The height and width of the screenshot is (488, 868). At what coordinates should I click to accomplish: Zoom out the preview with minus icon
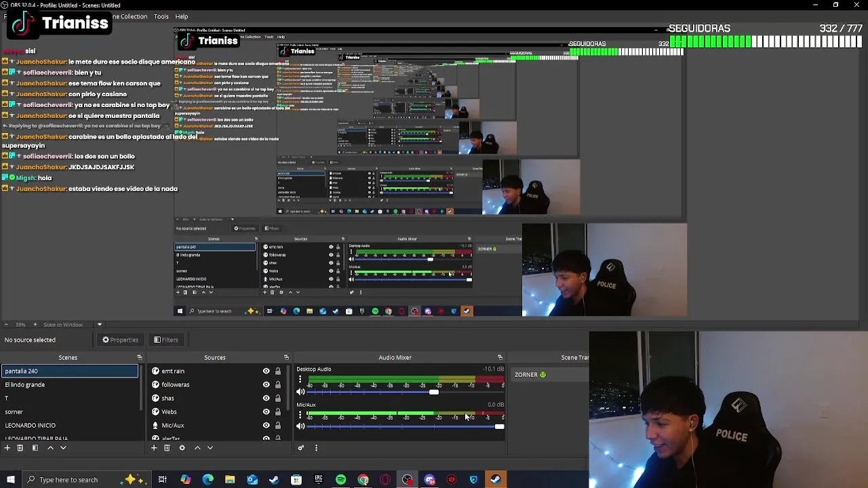pyautogui.click(x=7, y=325)
